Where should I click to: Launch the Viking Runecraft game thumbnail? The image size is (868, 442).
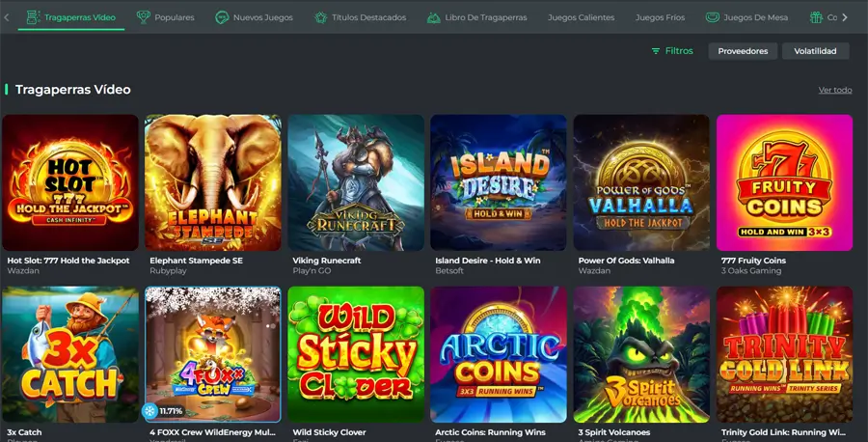coord(356,182)
